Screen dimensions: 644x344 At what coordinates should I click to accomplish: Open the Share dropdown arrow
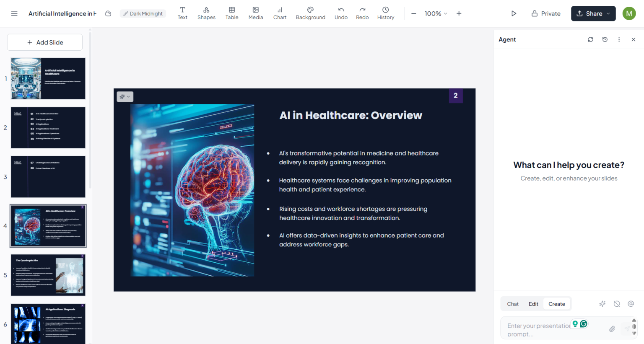point(608,13)
